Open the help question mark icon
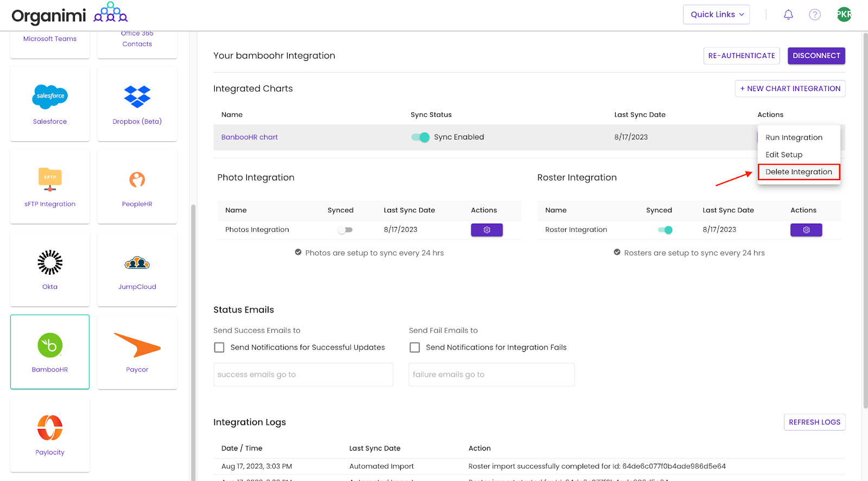 coord(815,15)
